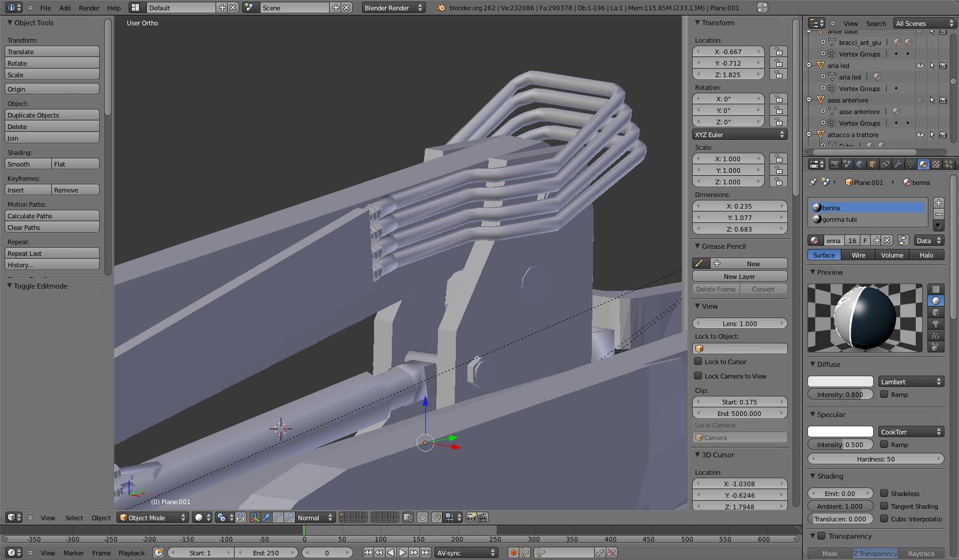Screen dimensions: 959x560
Task: Select the rotate manipulator arc icon
Action: coord(278,517)
